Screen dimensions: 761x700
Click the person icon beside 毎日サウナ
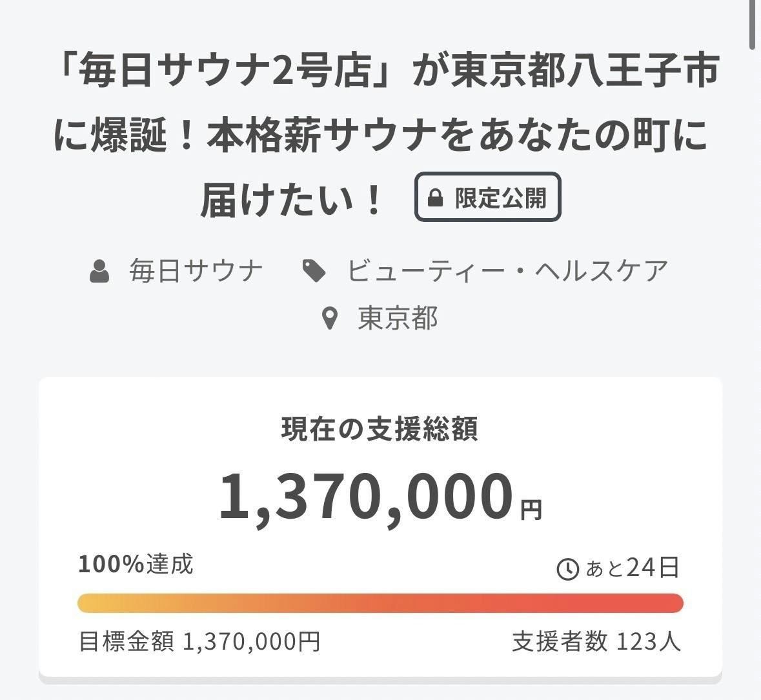click(99, 271)
